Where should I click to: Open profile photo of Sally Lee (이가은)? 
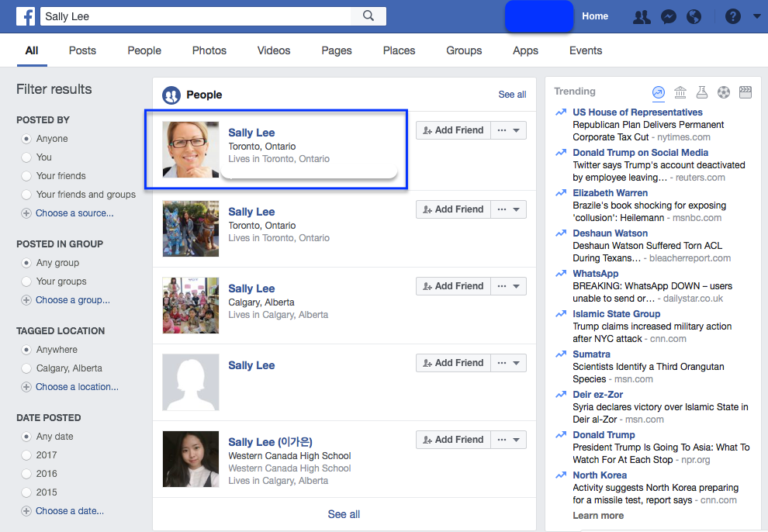(191, 459)
